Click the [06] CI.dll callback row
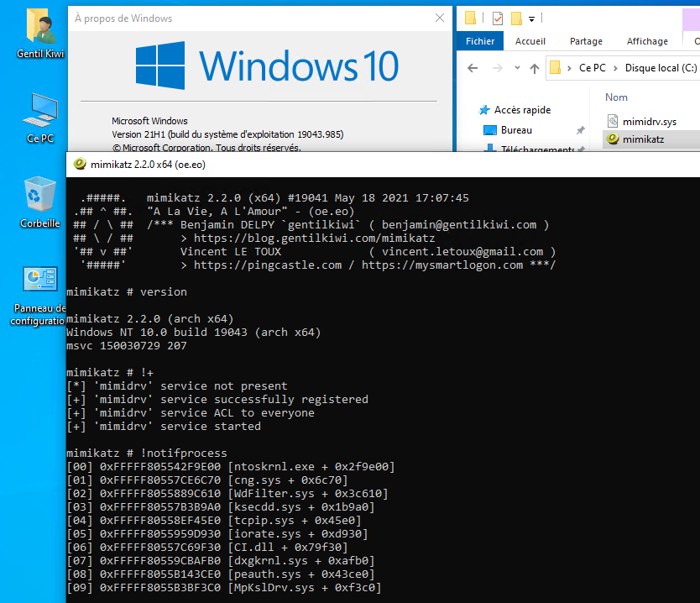The height and width of the screenshot is (603, 700). 207,547
